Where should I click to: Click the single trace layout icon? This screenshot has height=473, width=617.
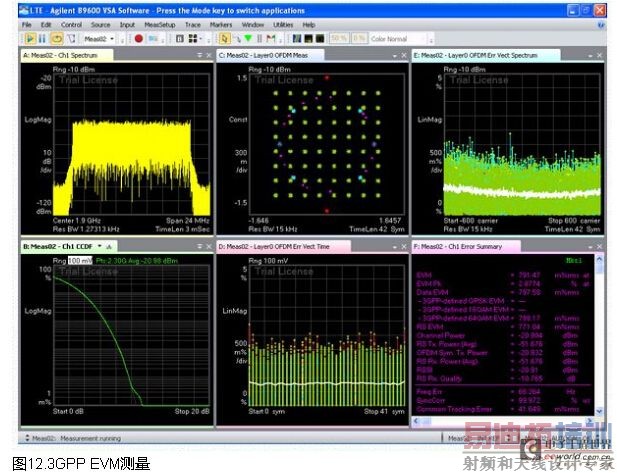[x=178, y=38]
